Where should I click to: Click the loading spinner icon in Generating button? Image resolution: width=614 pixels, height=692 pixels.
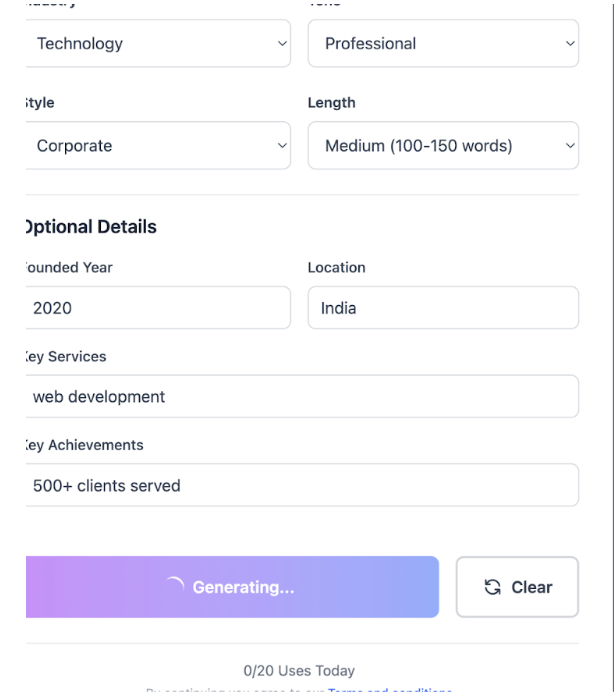click(174, 587)
